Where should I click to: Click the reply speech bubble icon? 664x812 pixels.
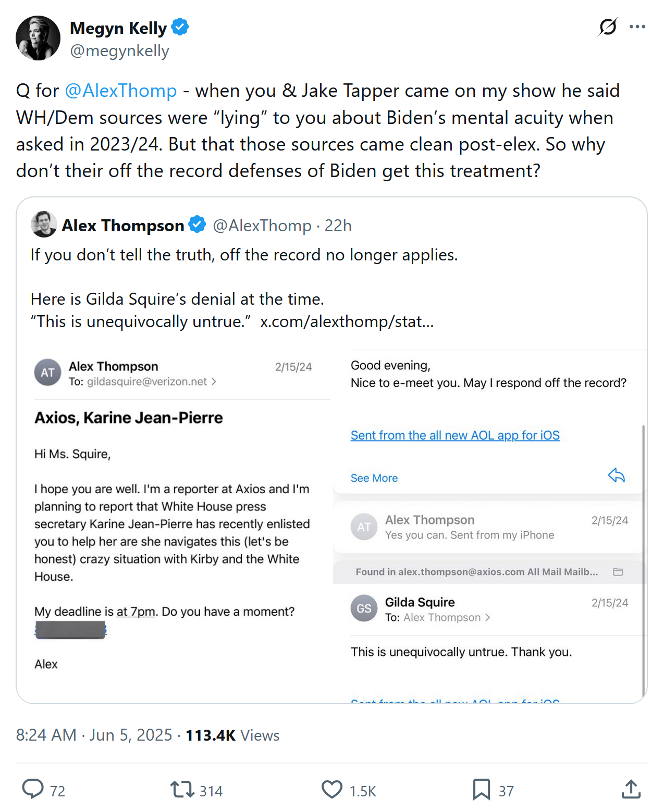coord(33,789)
